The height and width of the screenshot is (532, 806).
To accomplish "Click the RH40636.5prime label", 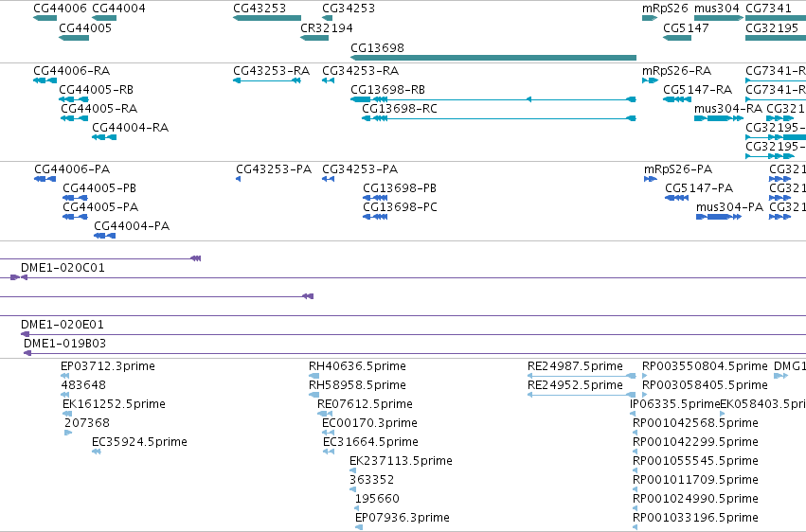I will pos(358,366).
